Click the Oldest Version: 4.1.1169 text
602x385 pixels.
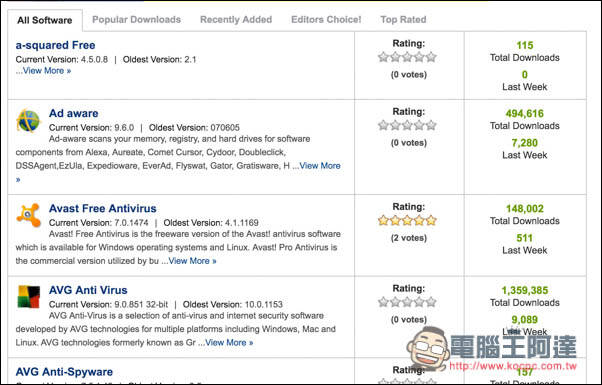pos(211,223)
